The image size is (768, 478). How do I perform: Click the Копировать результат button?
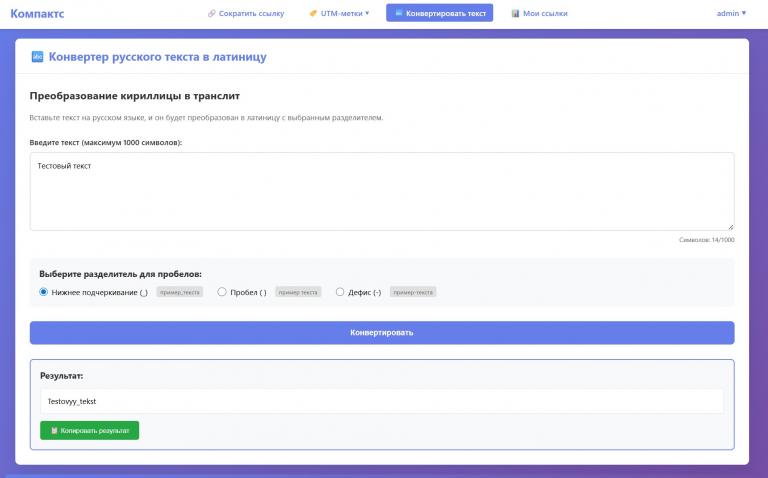click(x=90, y=430)
